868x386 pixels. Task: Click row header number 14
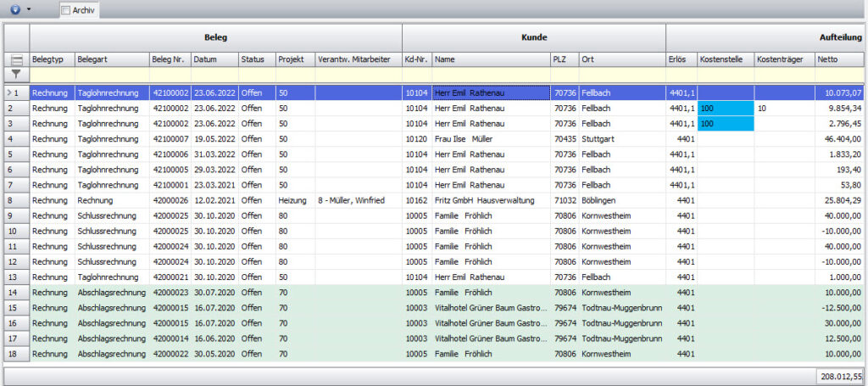[16, 292]
